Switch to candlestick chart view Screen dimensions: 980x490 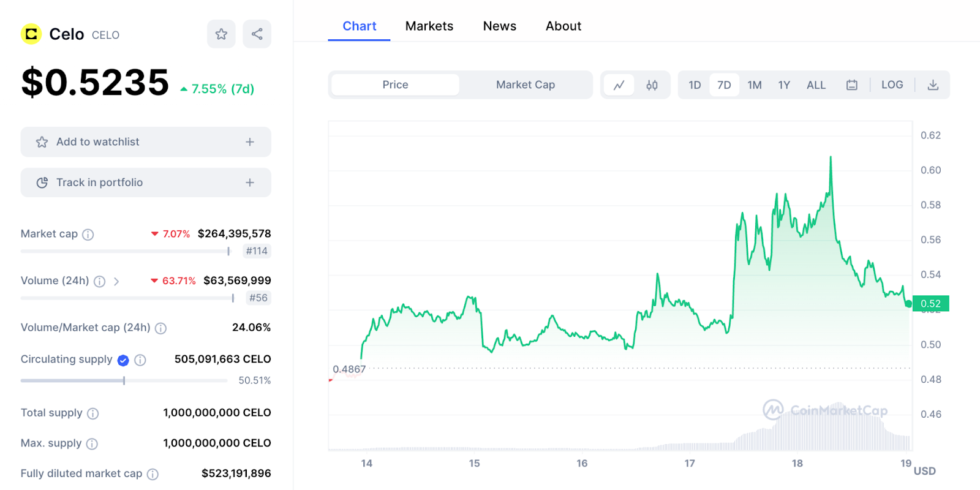pyautogui.click(x=652, y=85)
